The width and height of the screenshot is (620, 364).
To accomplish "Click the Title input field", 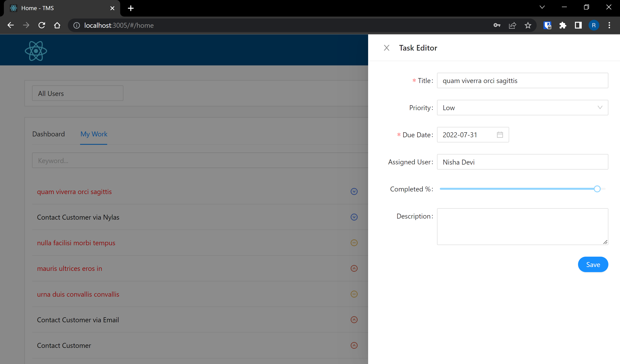I will click(522, 80).
